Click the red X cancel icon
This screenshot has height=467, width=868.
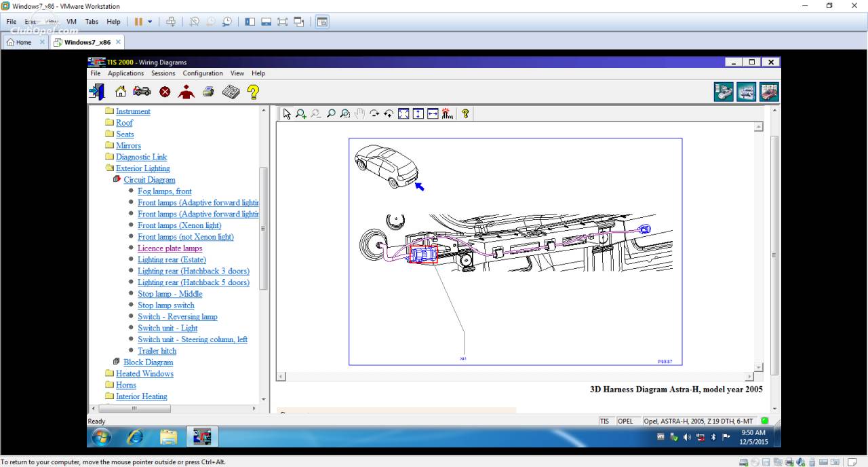[165, 92]
